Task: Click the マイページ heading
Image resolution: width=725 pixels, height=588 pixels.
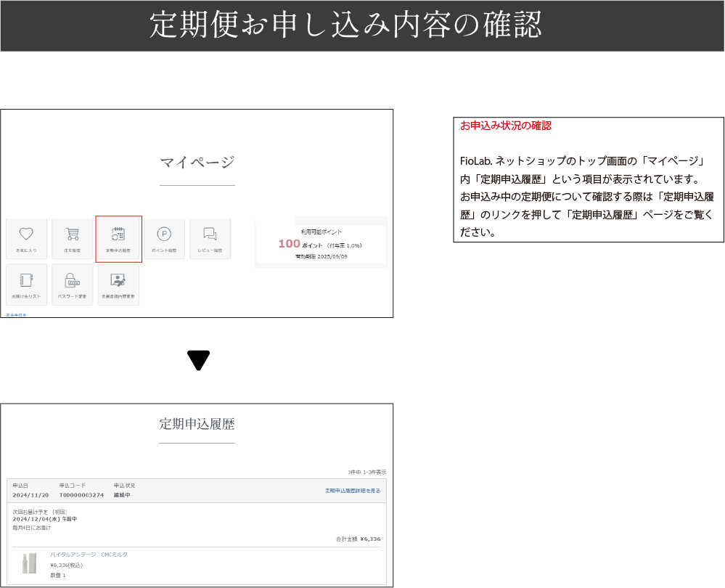Action: [x=197, y=162]
